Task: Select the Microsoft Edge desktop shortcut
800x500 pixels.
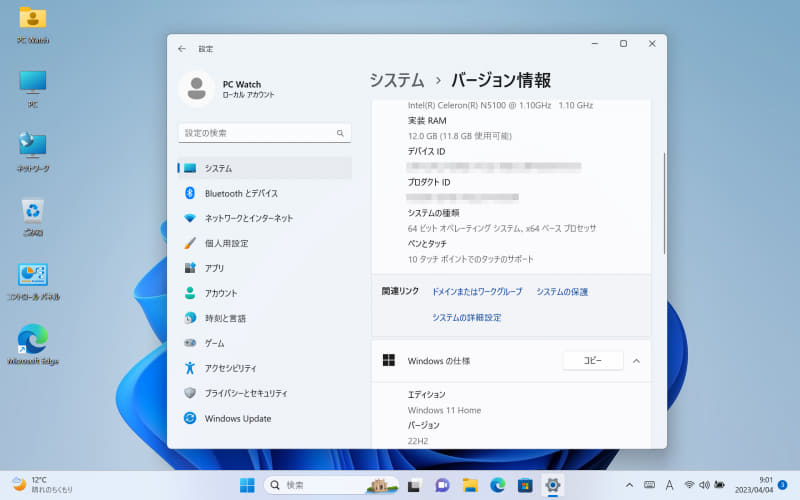Action: [x=33, y=345]
